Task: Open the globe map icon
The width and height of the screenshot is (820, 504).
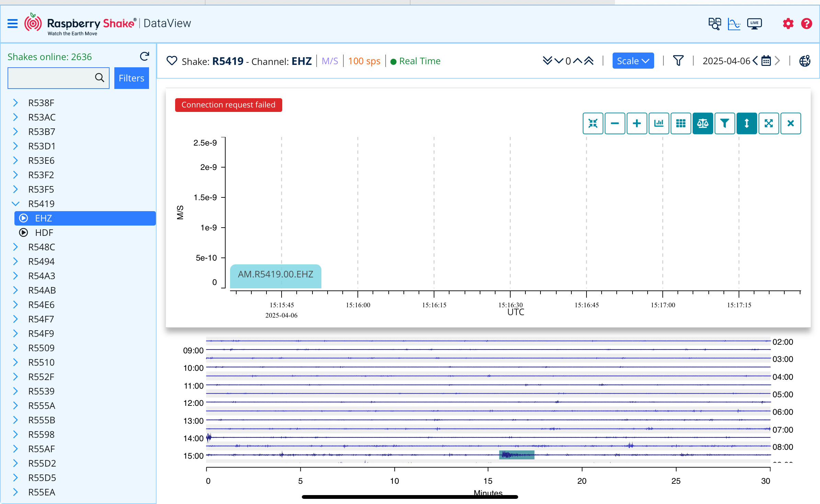Action: (805, 61)
